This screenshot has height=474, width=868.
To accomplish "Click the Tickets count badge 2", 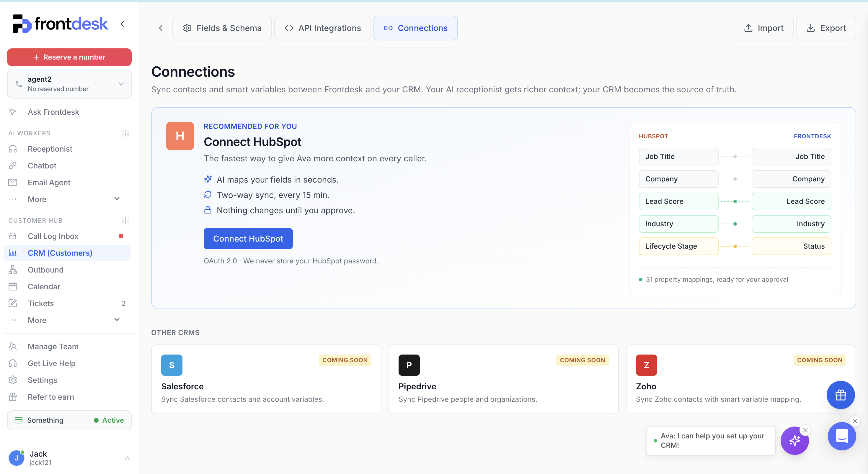I will 124,303.
